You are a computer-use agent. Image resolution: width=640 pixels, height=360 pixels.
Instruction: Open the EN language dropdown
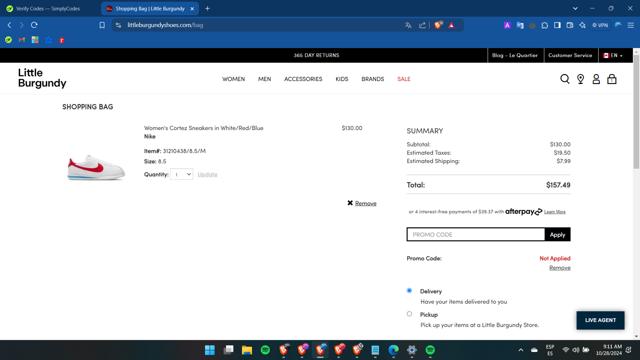pos(613,55)
